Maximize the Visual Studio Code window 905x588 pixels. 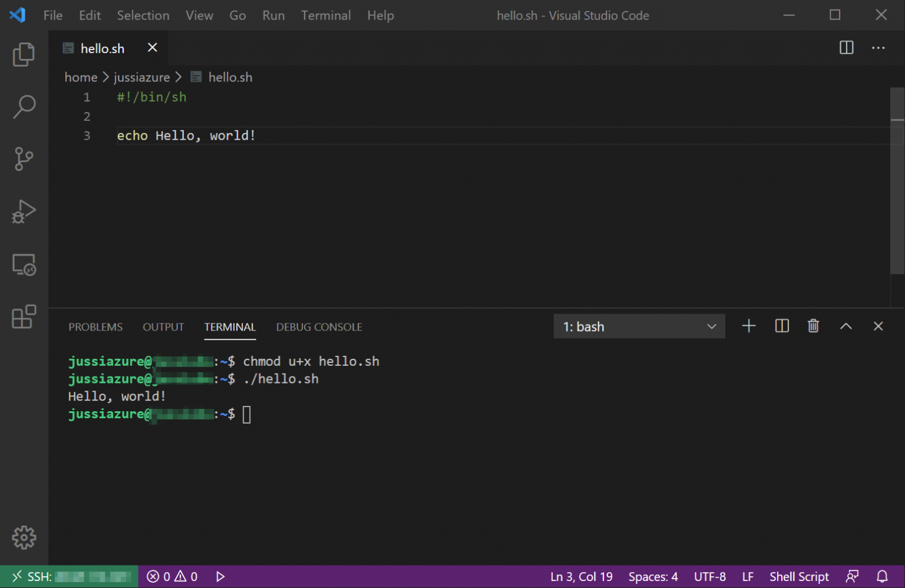click(835, 15)
